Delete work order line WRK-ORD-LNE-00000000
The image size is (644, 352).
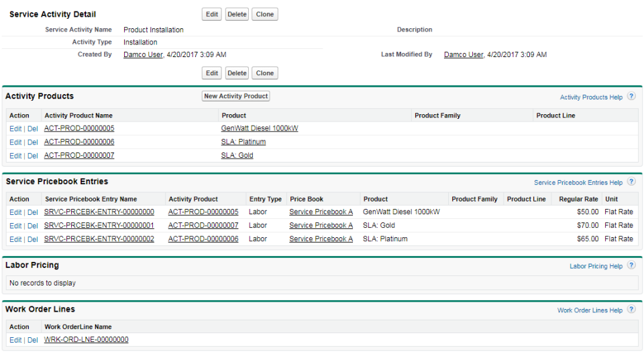coord(32,341)
